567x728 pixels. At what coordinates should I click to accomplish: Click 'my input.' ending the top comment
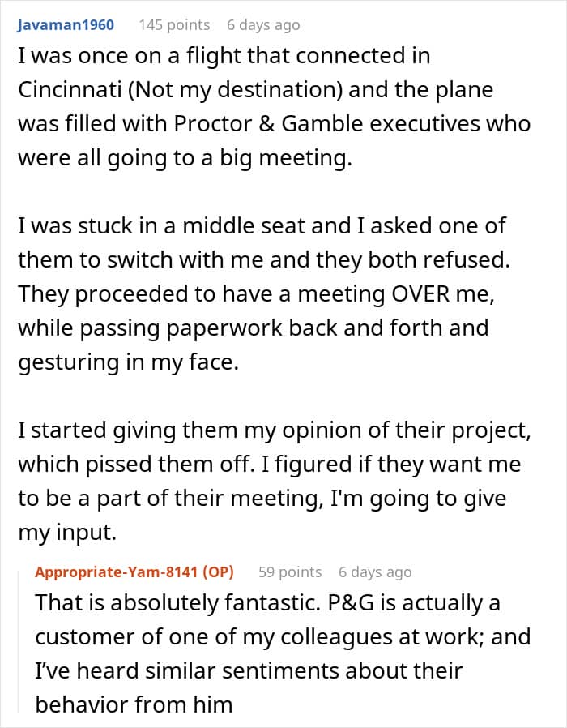tap(67, 532)
